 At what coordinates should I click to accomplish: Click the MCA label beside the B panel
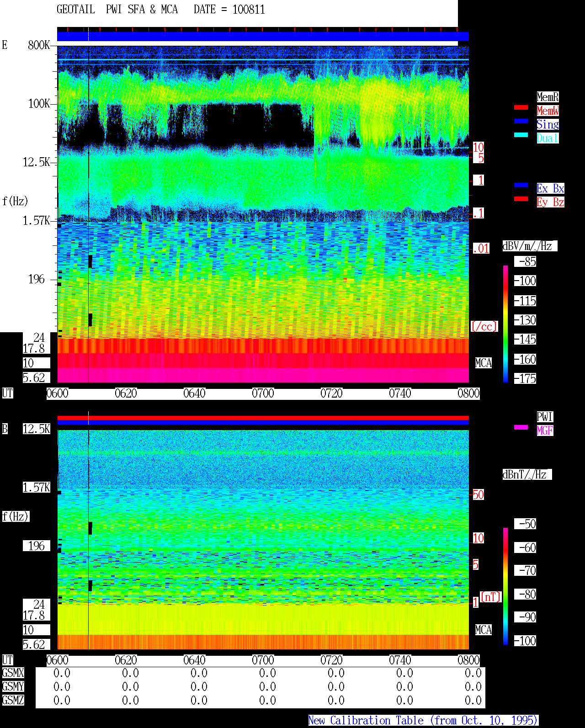coord(484,630)
